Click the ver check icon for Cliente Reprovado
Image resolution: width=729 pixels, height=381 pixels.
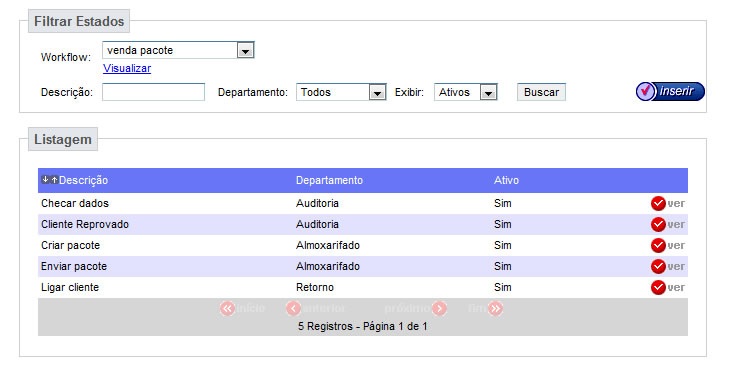(658, 224)
